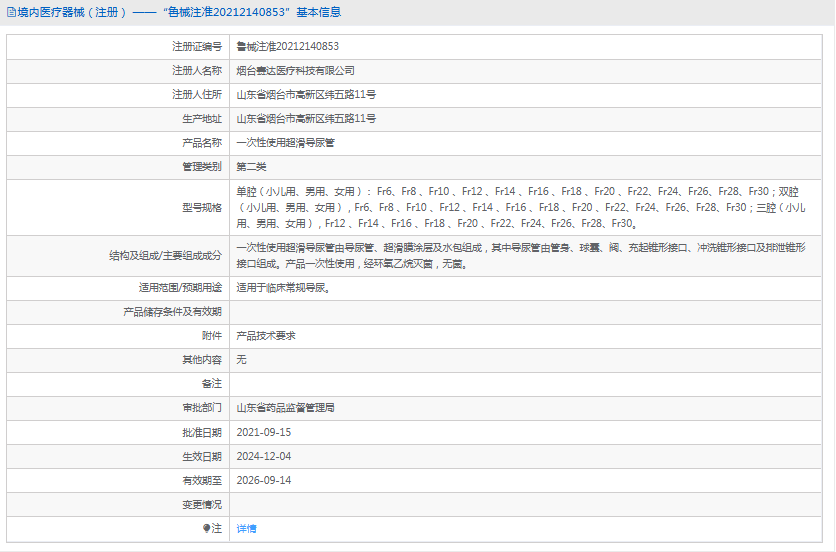Click the 审批部门 label
This screenshot has height=552, width=836.
pos(202,407)
